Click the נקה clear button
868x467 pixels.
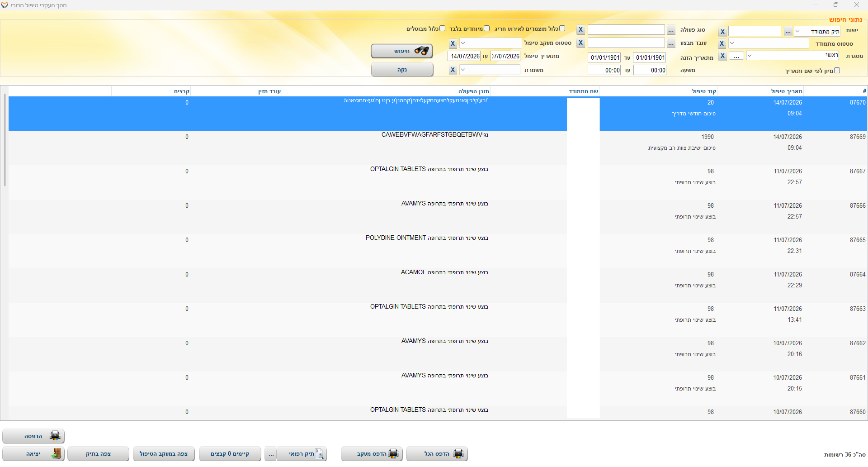pyautogui.click(x=402, y=70)
